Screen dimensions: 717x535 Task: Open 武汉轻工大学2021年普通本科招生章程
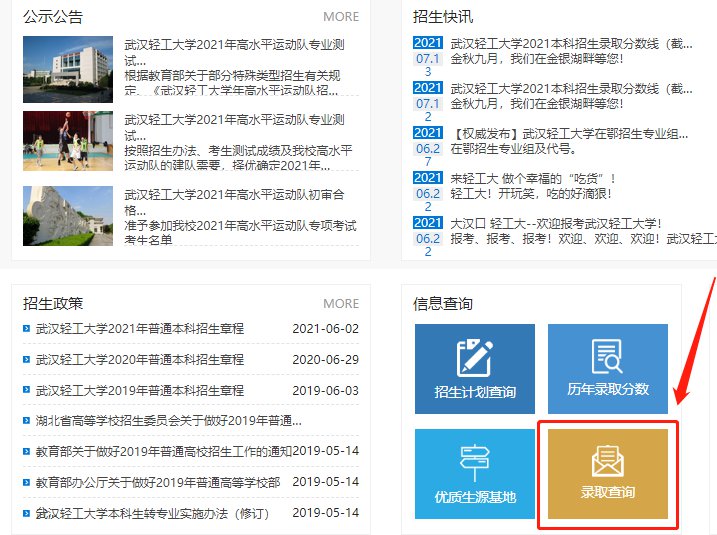pos(140,328)
